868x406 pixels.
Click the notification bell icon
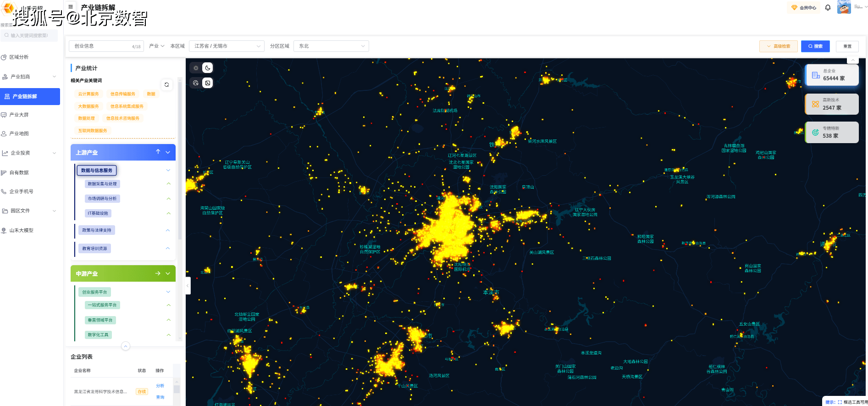828,8
